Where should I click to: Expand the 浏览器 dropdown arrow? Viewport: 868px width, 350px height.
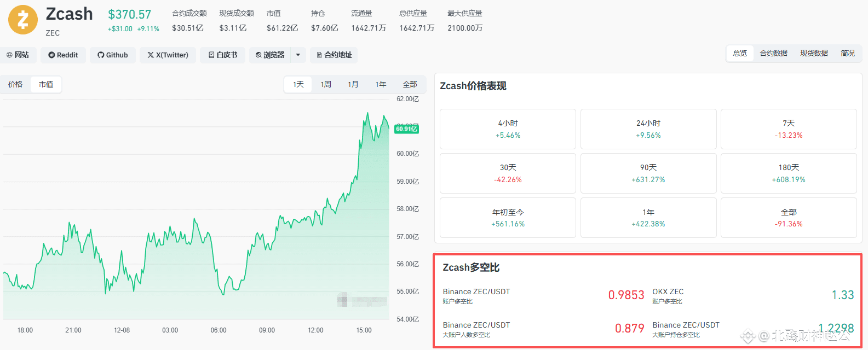pyautogui.click(x=298, y=55)
